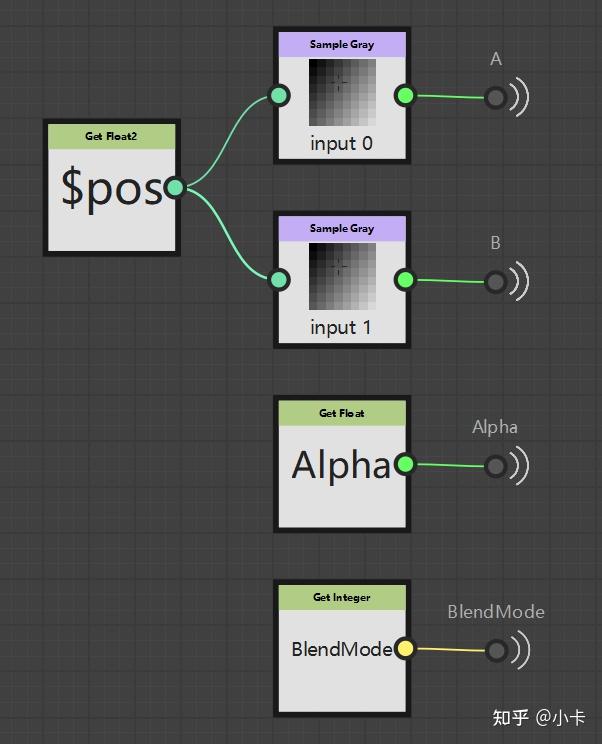Screen dimensions: 602x744
Task: Click the $pos node output connector
Action: (x=174, y=188)
